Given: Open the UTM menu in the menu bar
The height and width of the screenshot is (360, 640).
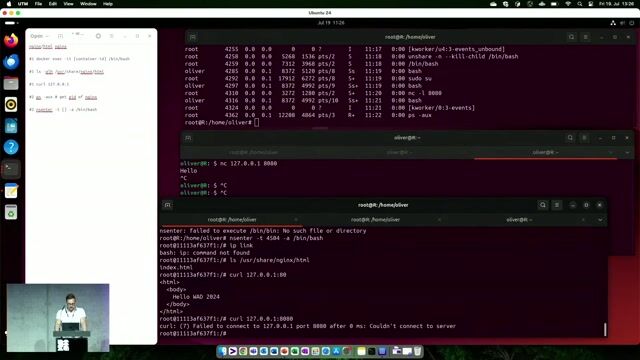Looking at the screenshot, I should point(23,4).
